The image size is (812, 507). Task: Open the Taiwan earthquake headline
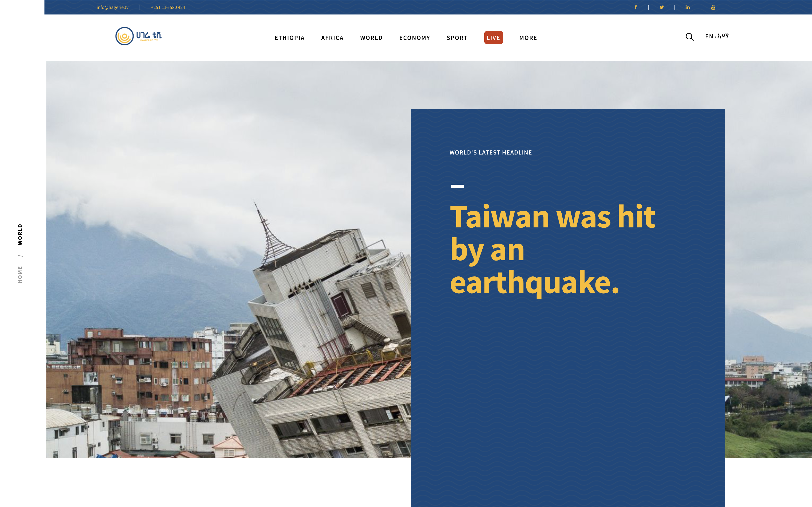pos(552,250)
